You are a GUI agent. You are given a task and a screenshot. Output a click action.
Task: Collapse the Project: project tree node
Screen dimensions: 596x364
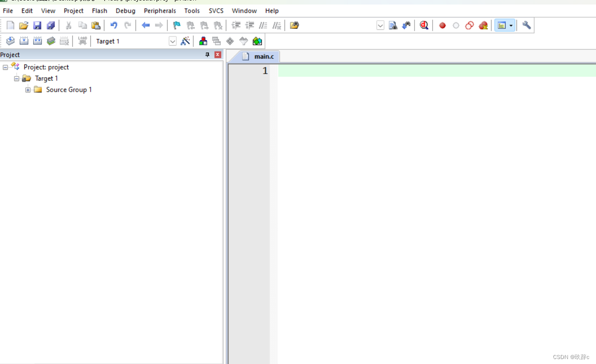pyautogui.click(x=5, y=67)
